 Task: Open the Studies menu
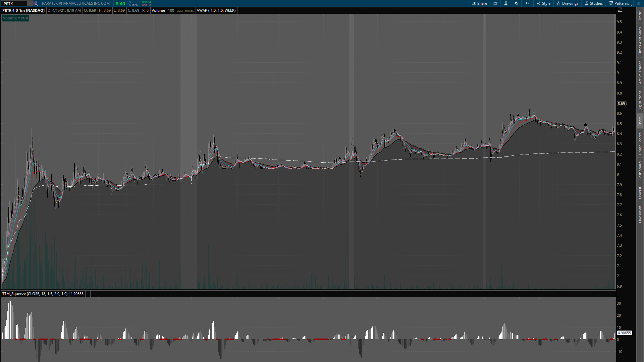594,3
